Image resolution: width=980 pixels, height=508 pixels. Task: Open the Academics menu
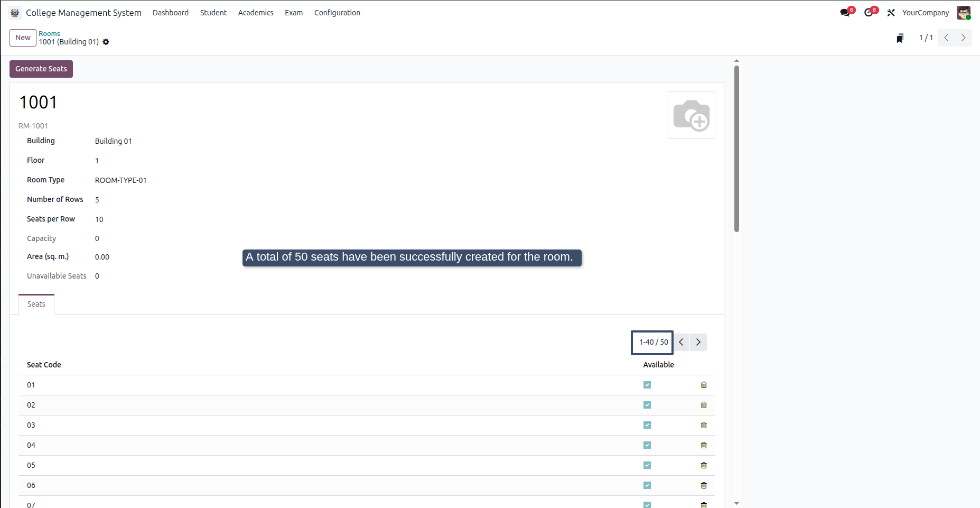(256, 13)
